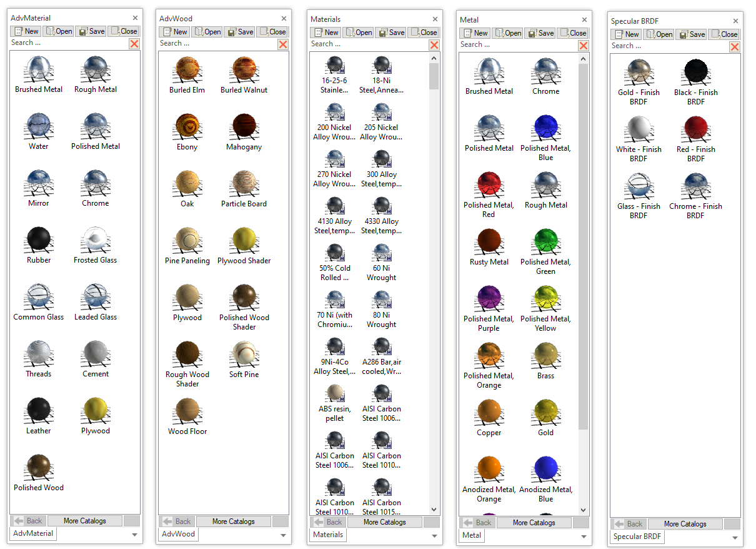Select the Rubber material sphere
756x549 pixels.
(39, 245)
